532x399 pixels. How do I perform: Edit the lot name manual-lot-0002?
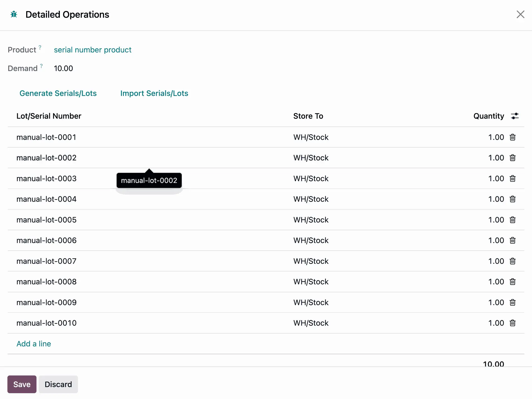[x=46, y=158]
